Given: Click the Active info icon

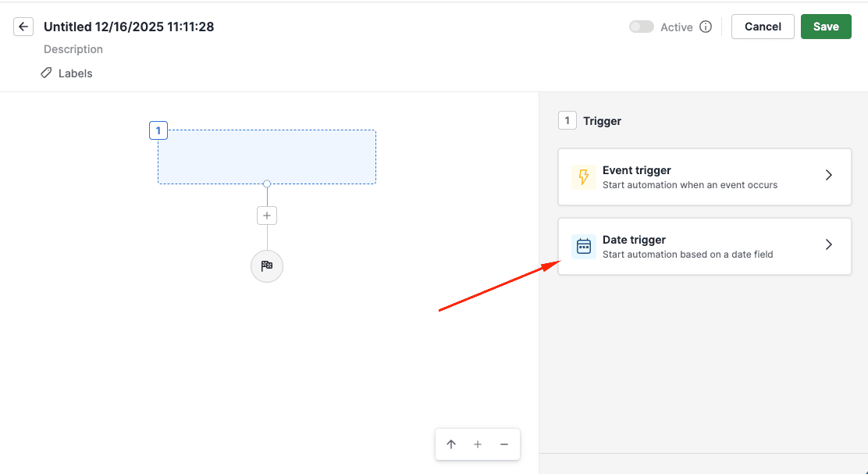Looking at the screenshot, I should 706,27.
